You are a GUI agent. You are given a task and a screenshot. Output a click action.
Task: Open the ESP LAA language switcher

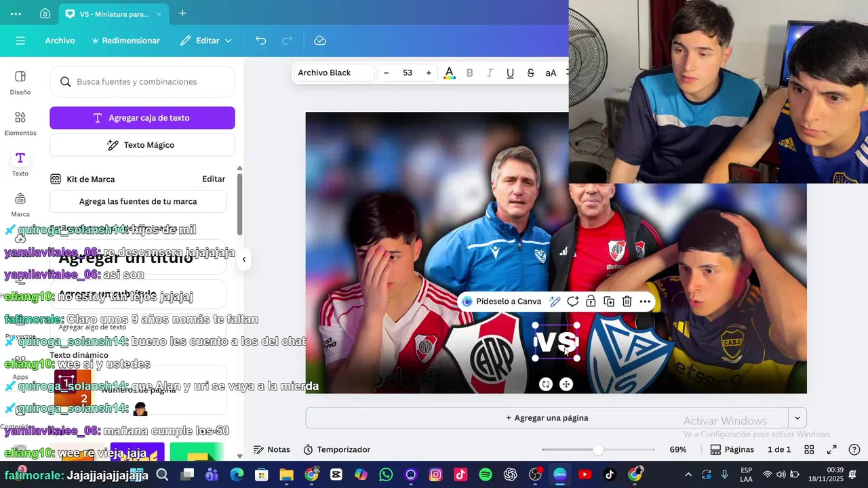click(x=746, y=474)
